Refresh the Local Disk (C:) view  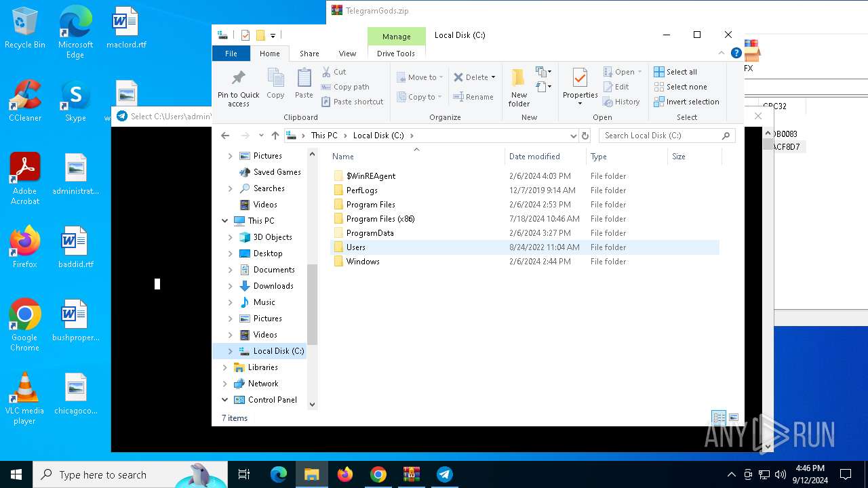pos(585,136)
